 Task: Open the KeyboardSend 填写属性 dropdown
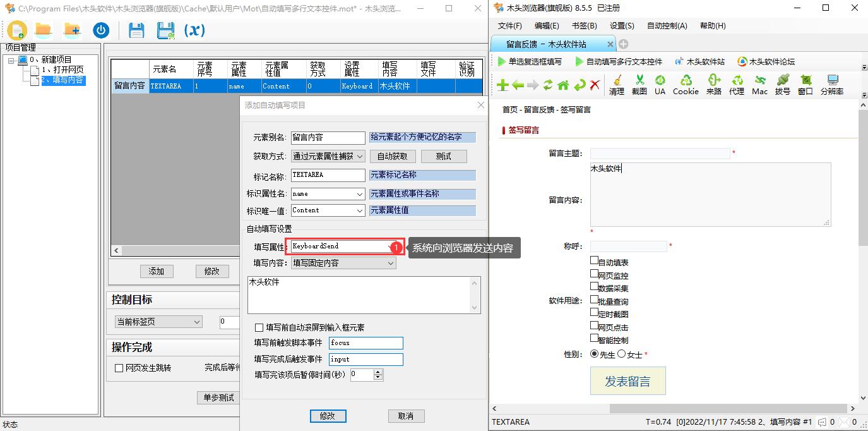click(x=390, y=246)
